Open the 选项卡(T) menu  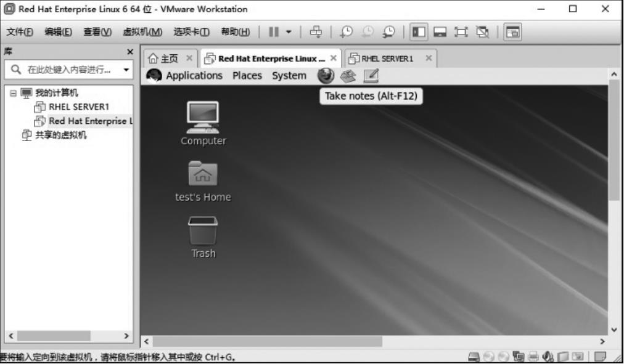pyautogui.click(x=191, y=32)
